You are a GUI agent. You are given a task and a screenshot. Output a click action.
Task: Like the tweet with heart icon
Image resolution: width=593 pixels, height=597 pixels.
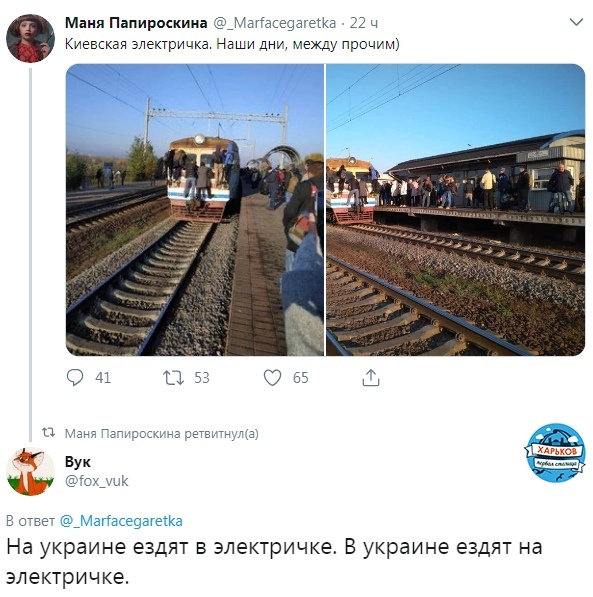coord(272,378)
